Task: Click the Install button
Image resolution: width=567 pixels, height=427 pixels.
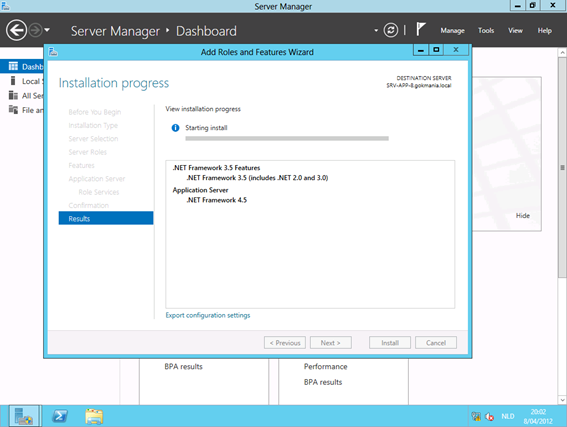Action: (x=390, y=343)
